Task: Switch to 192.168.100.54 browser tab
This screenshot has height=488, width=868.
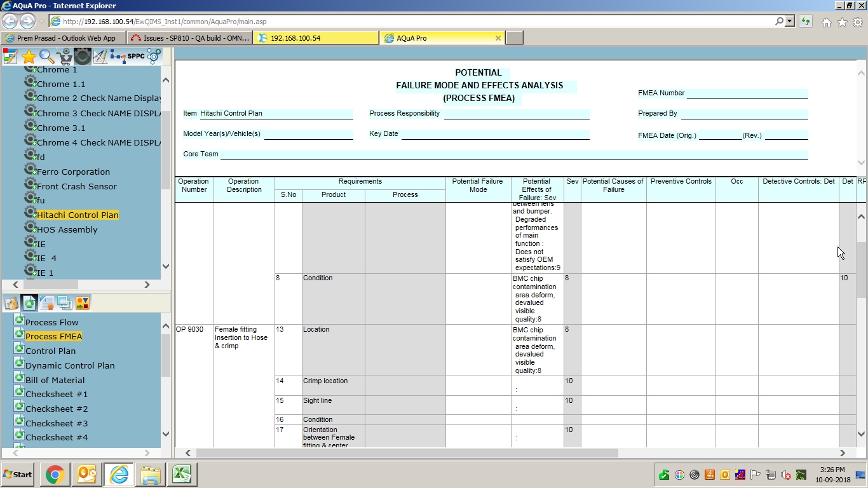Action: point(316,38)
